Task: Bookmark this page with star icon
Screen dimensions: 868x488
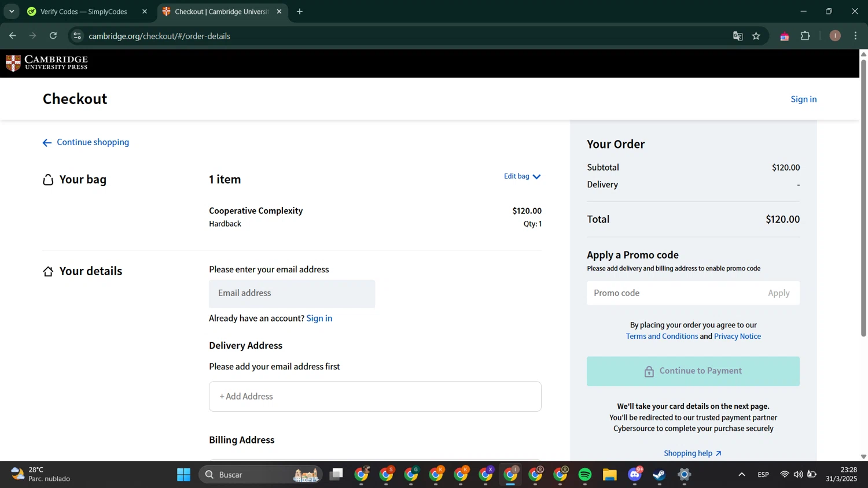Action: coord(756,36)
